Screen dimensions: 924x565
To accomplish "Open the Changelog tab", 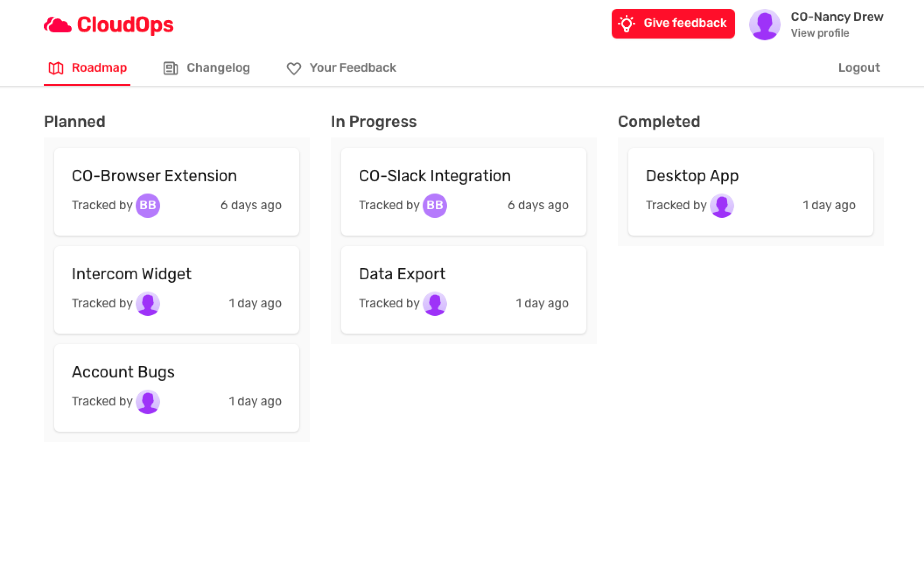I will 207,68.
